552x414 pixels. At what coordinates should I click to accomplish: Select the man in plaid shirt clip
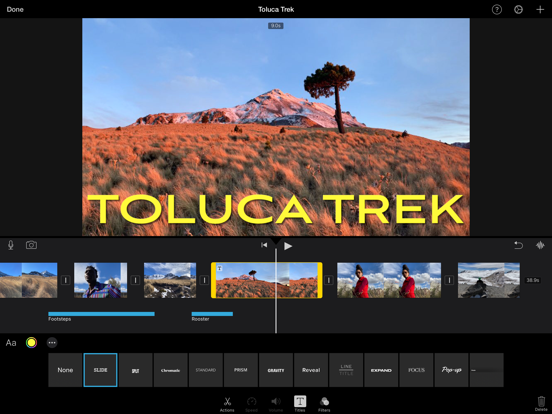pyautogui.click(x=100, y=280)
